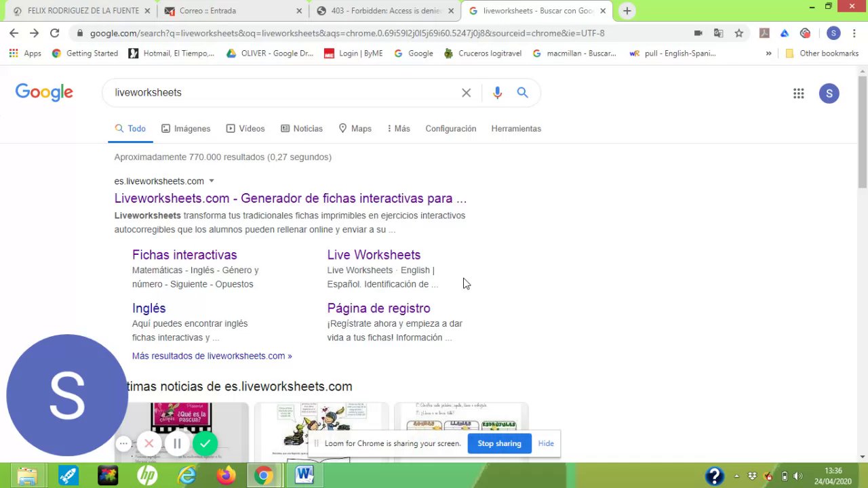Image resolution: width=868 pixels, height=488 pixels.
Task: Click into the liveworksheets search field
Action: 285,92
